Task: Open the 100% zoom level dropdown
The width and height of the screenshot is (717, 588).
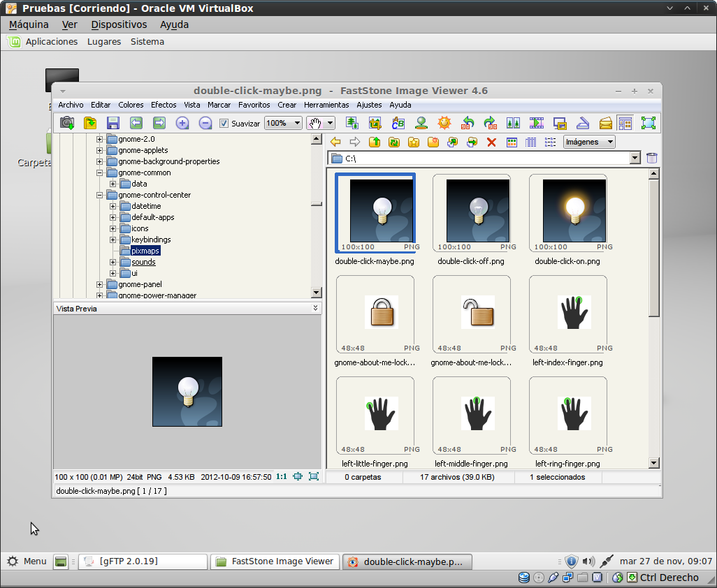Action: (x=283, y=123)
